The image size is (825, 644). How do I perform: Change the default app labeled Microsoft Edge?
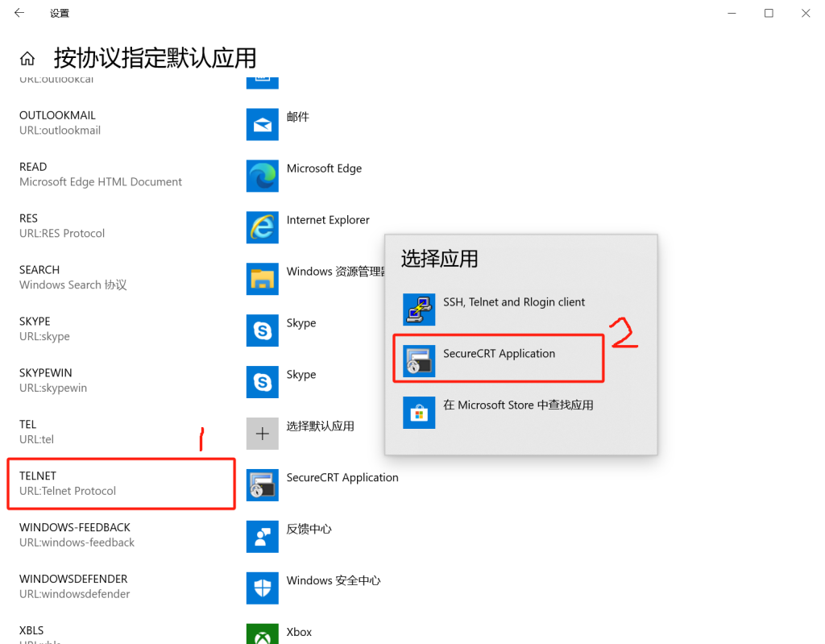pyautogui.click(x=324, y=168)
